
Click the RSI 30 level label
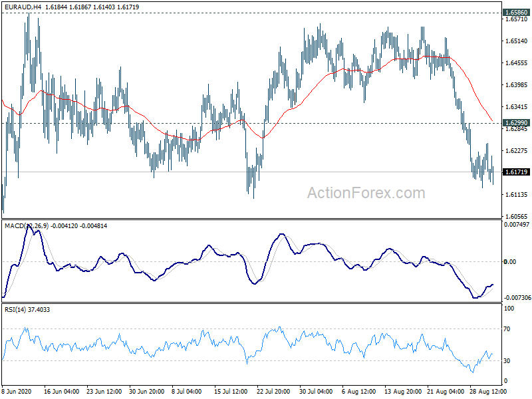tap(507, 360)
